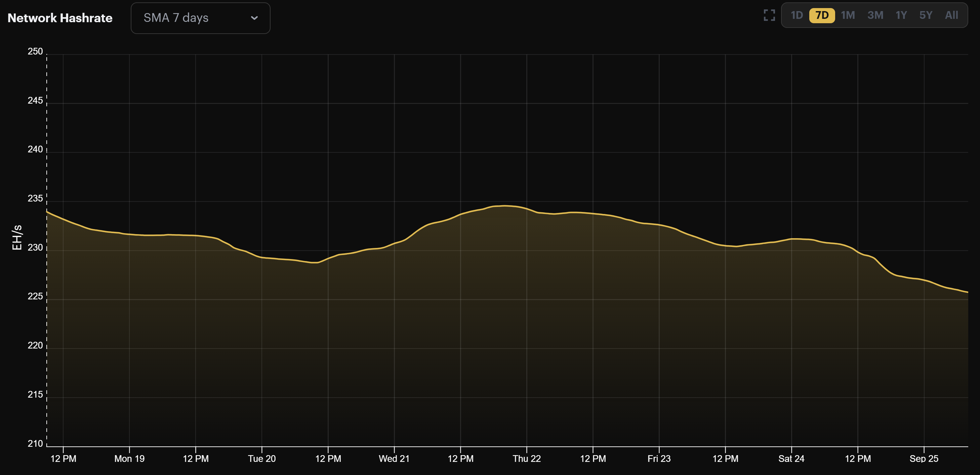Viewport: 980px width, 475px height.
Task: Select the 1D time range
Action: click(797, 15)
